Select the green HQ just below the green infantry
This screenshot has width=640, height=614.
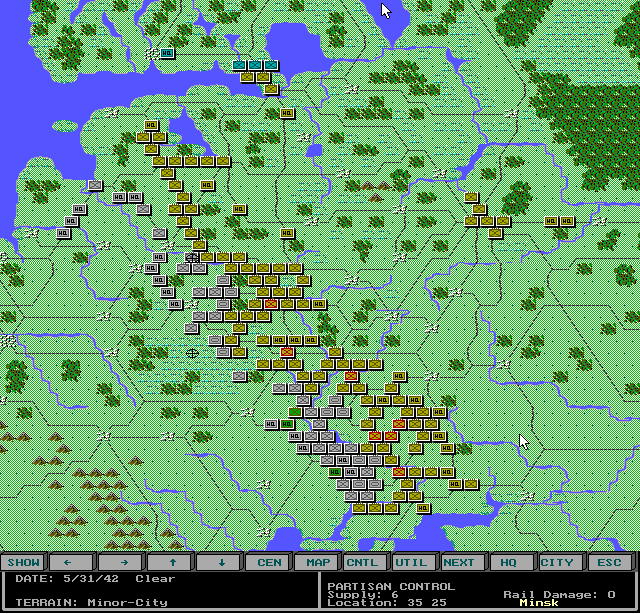click(x=287, y=424)
